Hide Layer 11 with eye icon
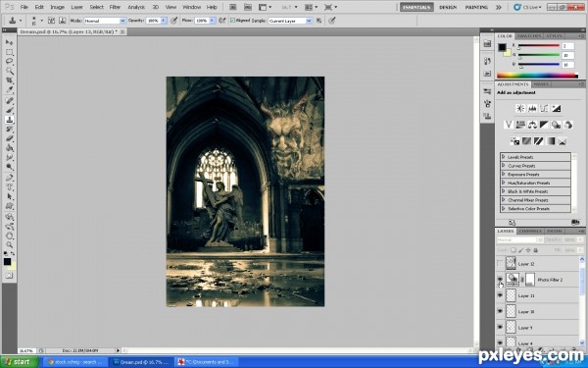Viewport: 588px width, 368px height. coord(500,295)
